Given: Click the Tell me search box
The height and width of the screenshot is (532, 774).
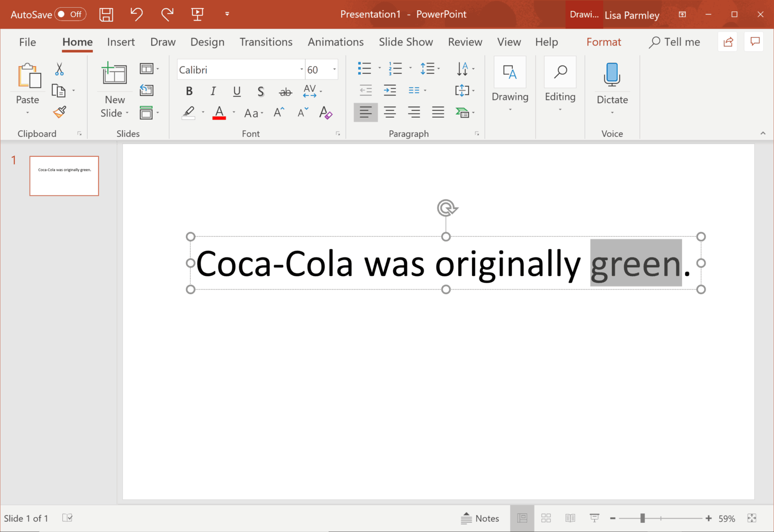Looking at the screenshot, I should pos(675,42).
